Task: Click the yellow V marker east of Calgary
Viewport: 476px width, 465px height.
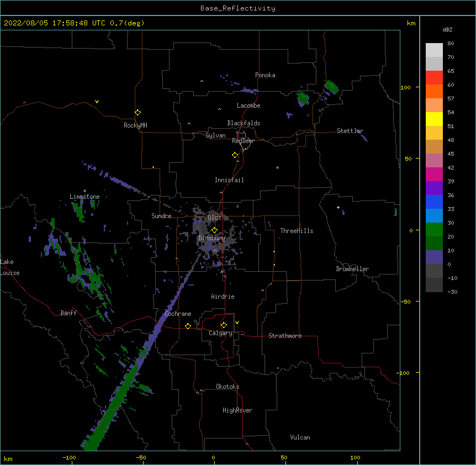Action: pyautogui.click(x=237, y=323)
